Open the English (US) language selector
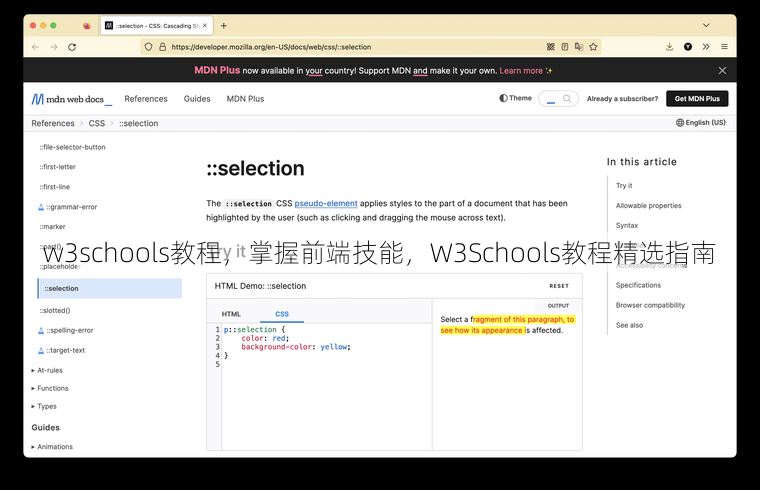 point(701,123)
